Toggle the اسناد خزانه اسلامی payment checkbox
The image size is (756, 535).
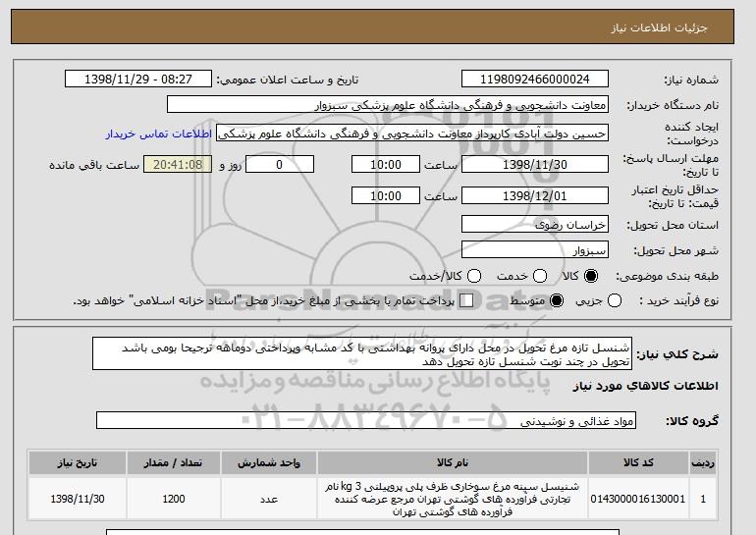466,300
